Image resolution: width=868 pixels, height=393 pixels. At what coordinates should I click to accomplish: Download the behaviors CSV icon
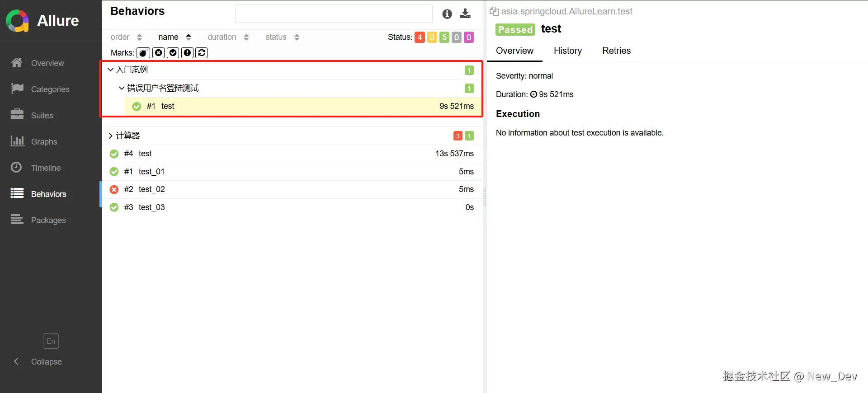tap(465, 14)
